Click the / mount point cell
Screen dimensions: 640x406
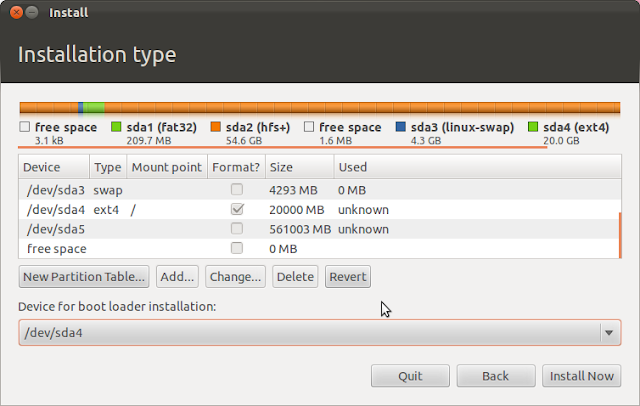point(133,210)
